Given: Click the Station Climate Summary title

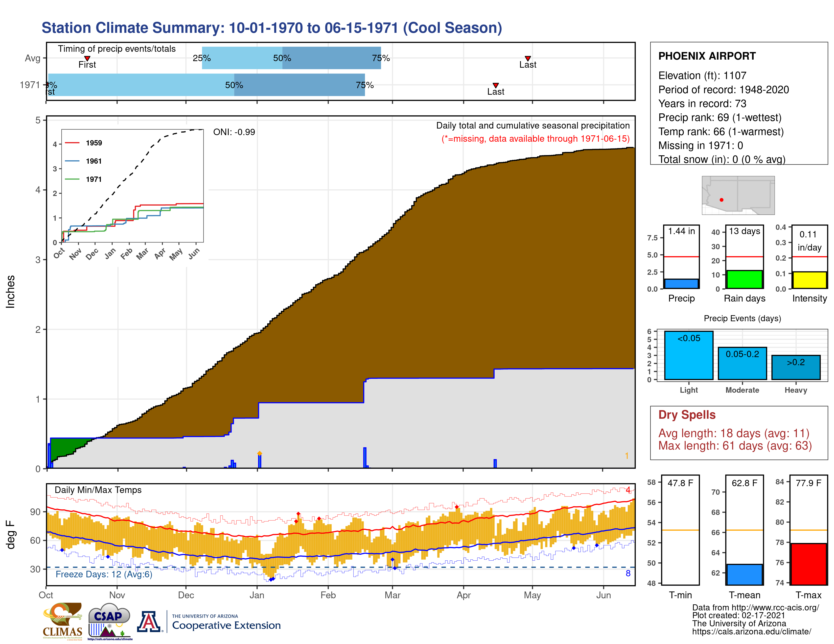Looking at the screenshot, I should pos(271,28).
